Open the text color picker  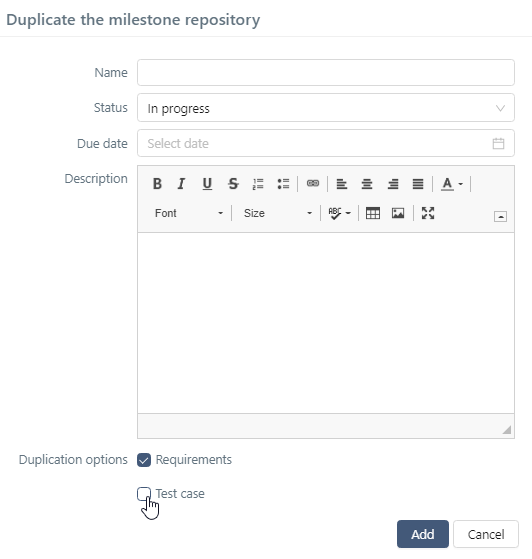click(x=452, y=184)
